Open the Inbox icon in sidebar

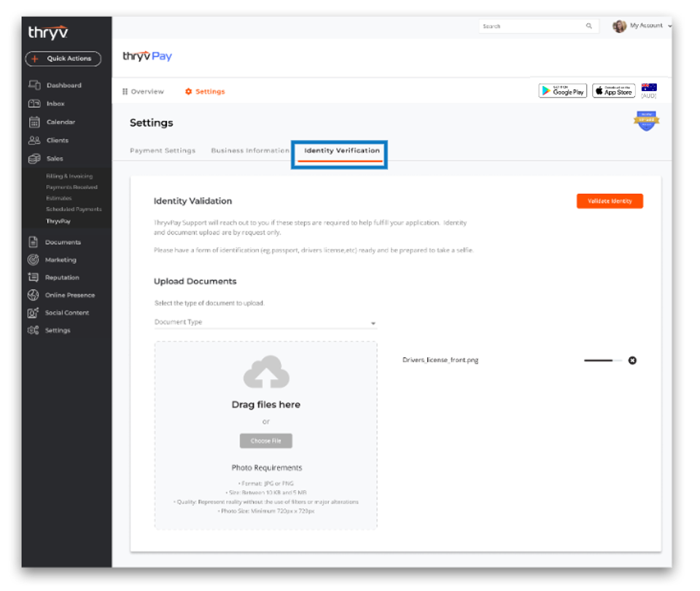(34, 103)
